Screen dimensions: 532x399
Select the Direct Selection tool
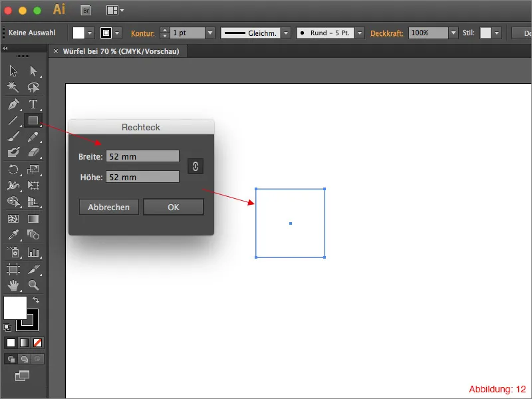(x=33, y=71)
